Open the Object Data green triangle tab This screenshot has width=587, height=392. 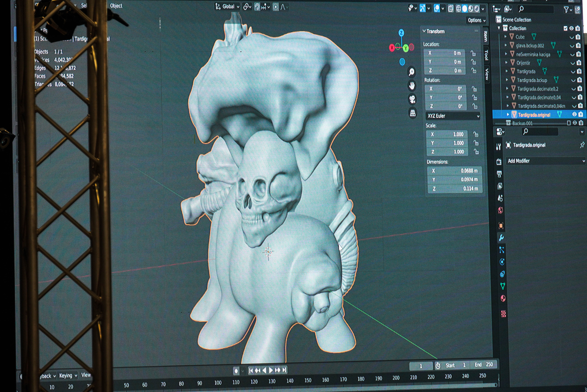tap(503, 286)
